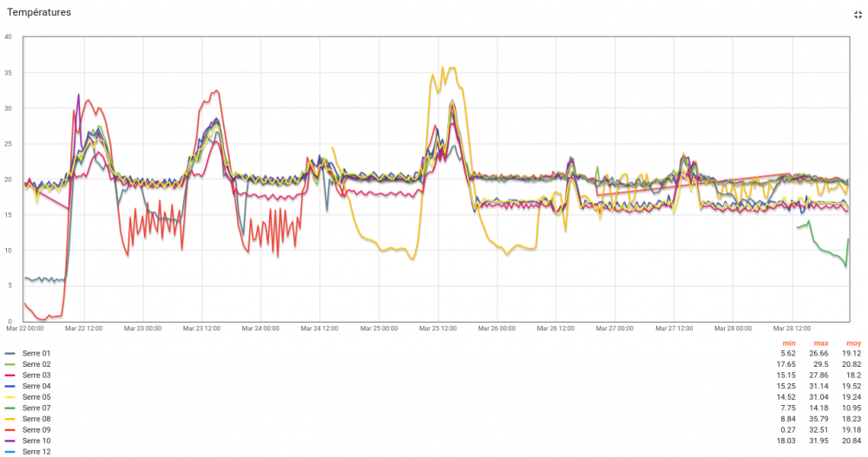The image size is (868, 457).
Task: Open the Températures panel title menu
Action: 39,13
